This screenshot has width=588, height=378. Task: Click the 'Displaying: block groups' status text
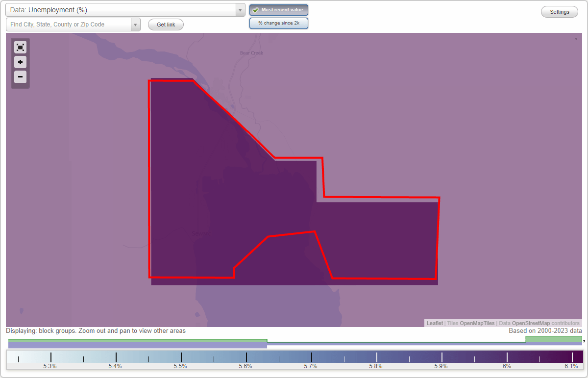pyautogui.click(x=96, y=331)
